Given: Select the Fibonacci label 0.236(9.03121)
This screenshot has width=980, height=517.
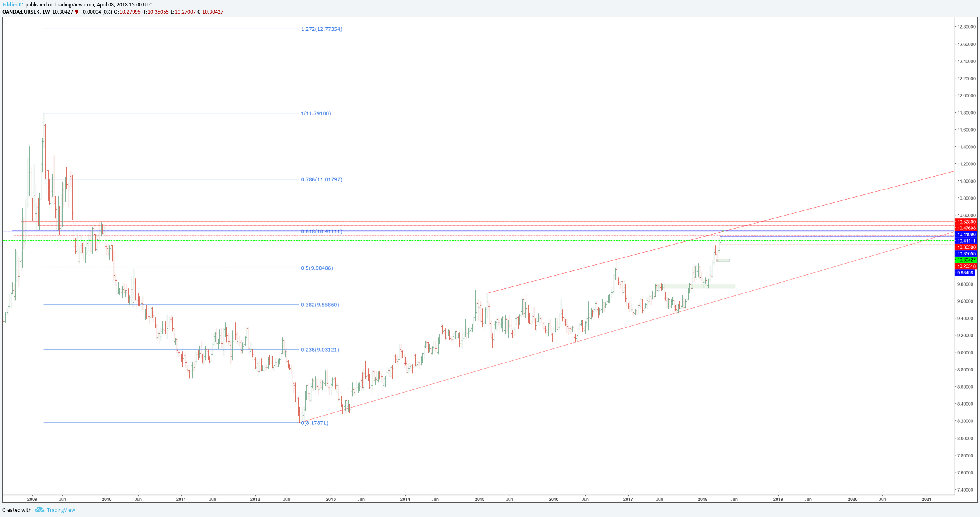Looking at the screenshot, I should [x=320, y=350].
